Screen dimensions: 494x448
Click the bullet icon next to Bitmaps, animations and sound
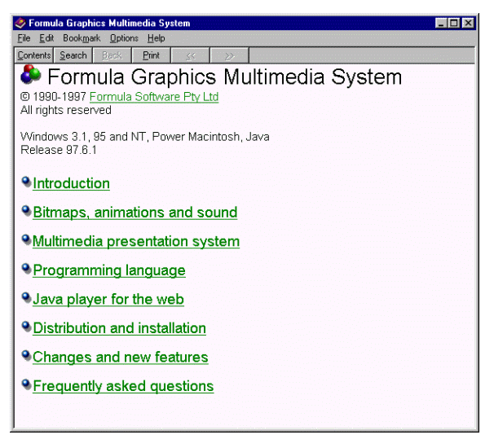(27, 212)
